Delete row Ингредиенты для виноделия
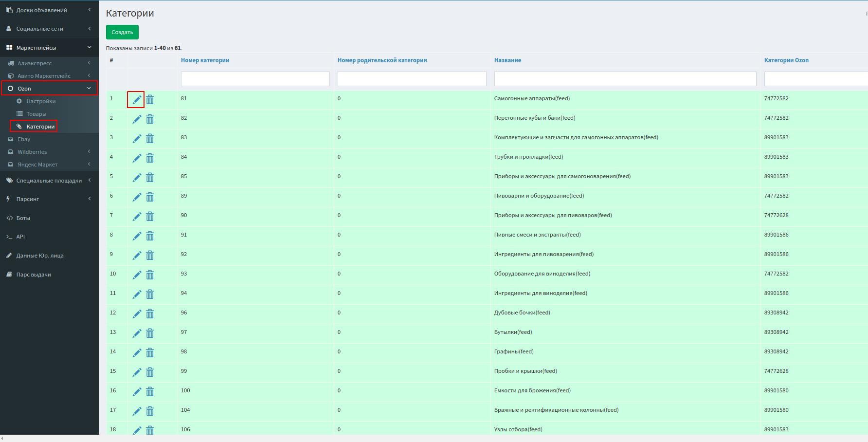 pyautogui.click(x=150, y=295)
